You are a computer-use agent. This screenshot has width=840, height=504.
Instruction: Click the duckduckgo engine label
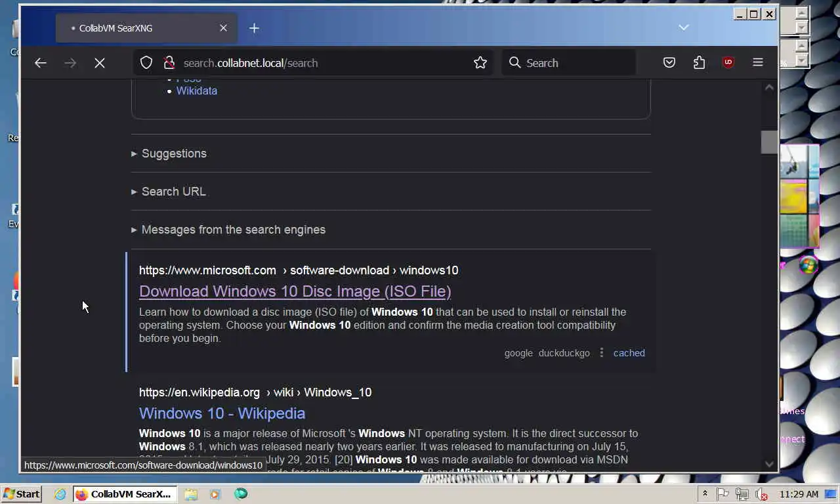click(x=564, y=353)
